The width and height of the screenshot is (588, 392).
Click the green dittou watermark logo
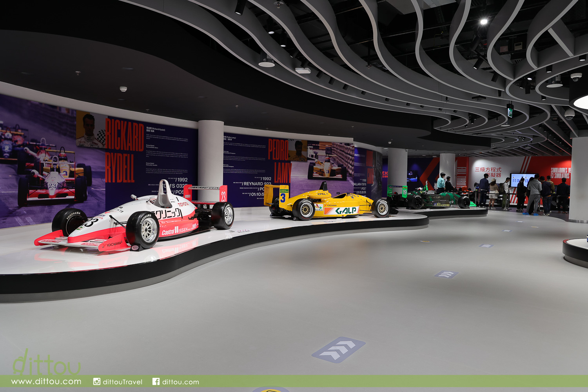pyautogui.click(x=46, y=363)
